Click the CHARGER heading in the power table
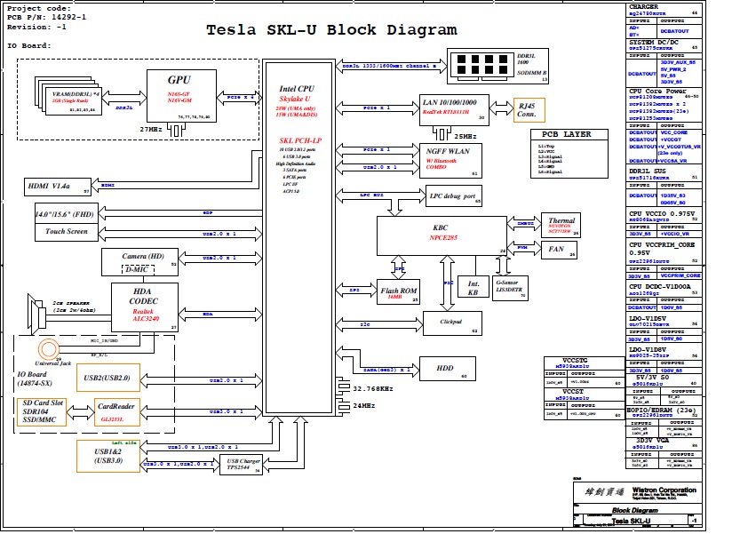This screenshot has height=534, width=756. pyautogui.click(x=644, y=7)
